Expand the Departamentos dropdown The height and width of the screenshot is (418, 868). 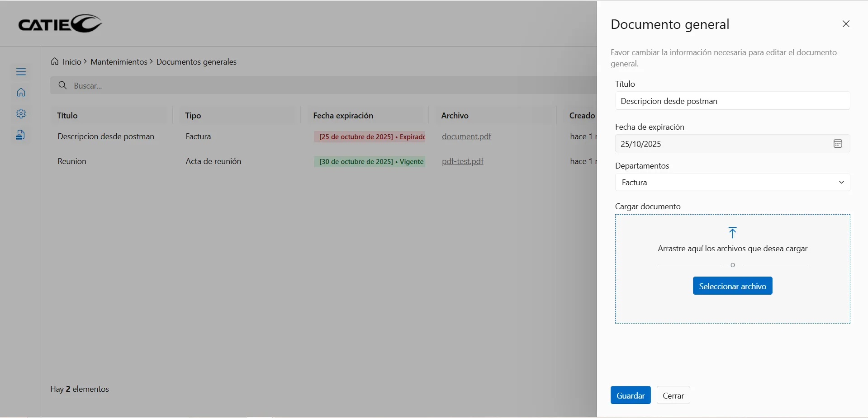click(732, 183)
